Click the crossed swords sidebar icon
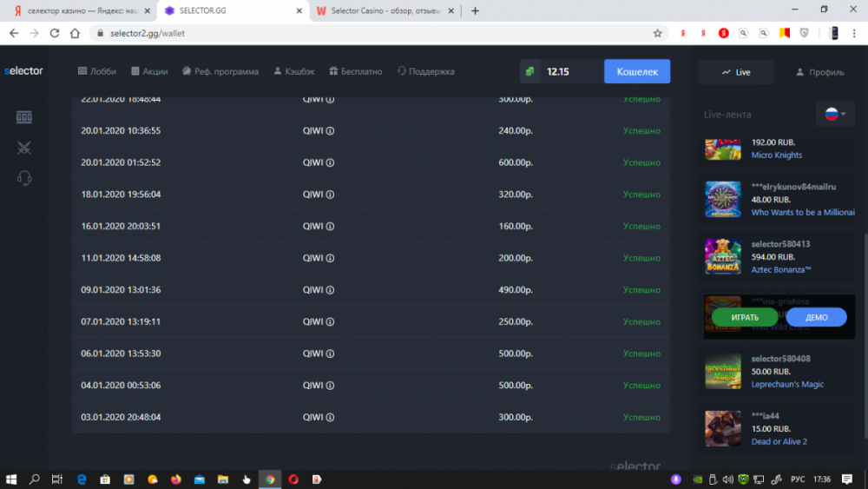This screenshot has width=868, height=489. coord(24,148)
